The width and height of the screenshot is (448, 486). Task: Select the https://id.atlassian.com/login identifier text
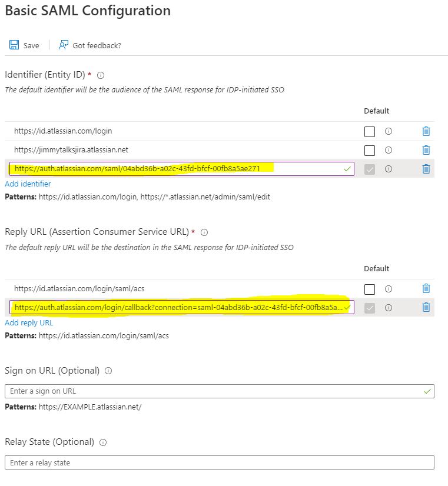[x=63, y=131]
